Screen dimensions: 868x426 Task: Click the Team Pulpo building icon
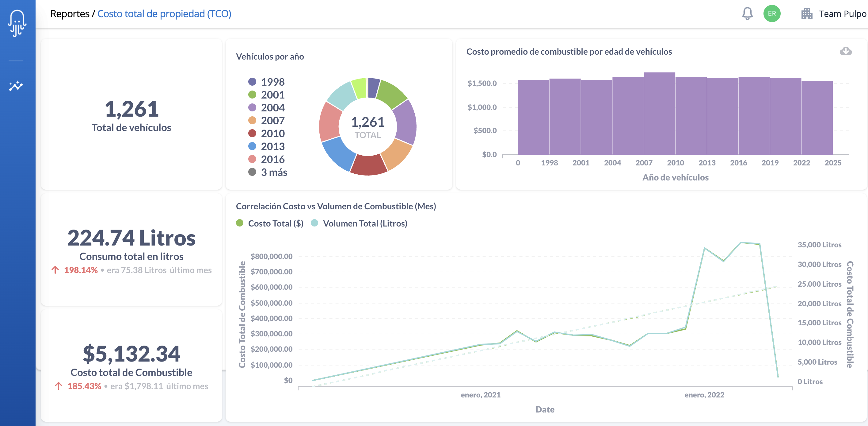pos(807,14)
